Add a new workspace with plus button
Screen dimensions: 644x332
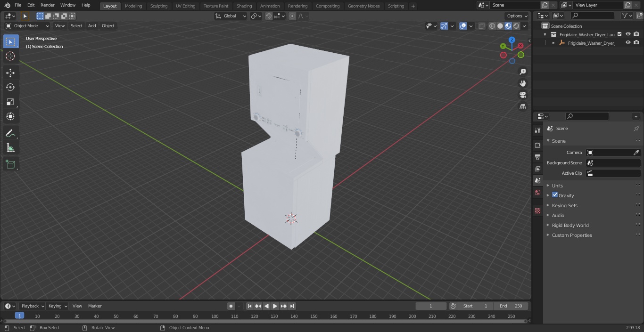click(413, 6)
